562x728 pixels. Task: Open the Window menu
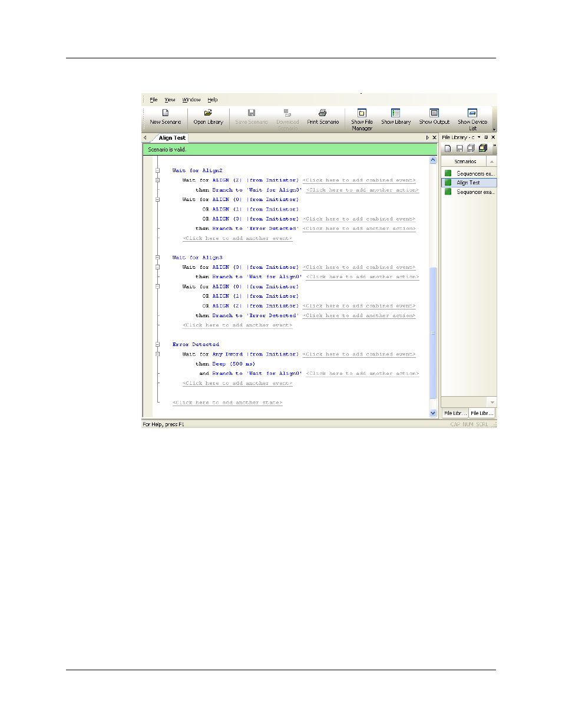191,100
